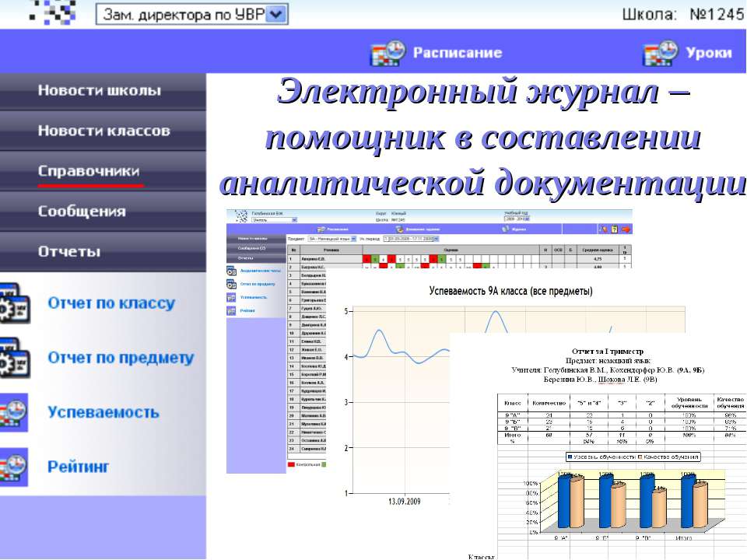Click the dotted school logo at top left
The image size is (747, 560).
pos(52,12)
